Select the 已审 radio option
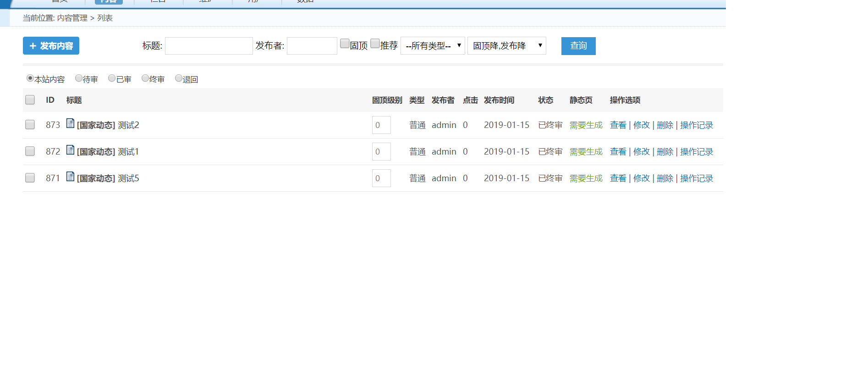The image size is (868, 372). tap(112, 78)
